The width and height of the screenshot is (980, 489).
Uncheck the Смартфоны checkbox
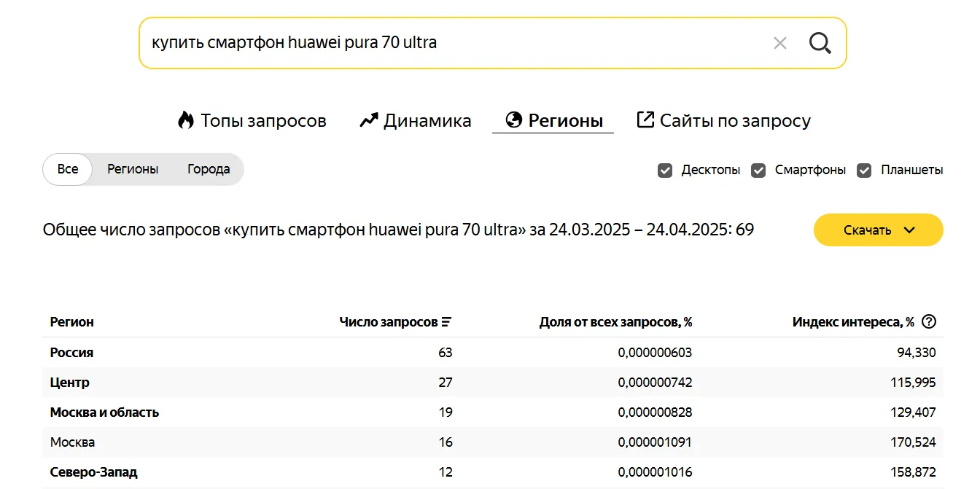[758, 171]
